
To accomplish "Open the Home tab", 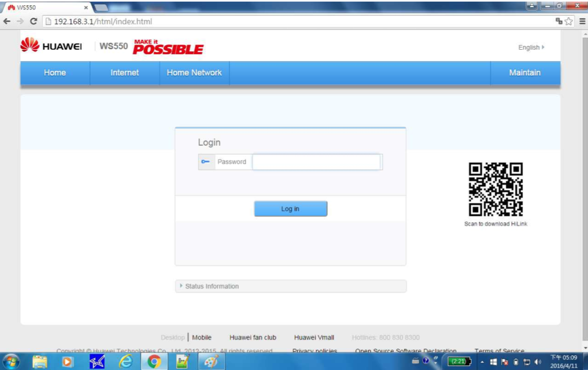I will tap(55, 73).
